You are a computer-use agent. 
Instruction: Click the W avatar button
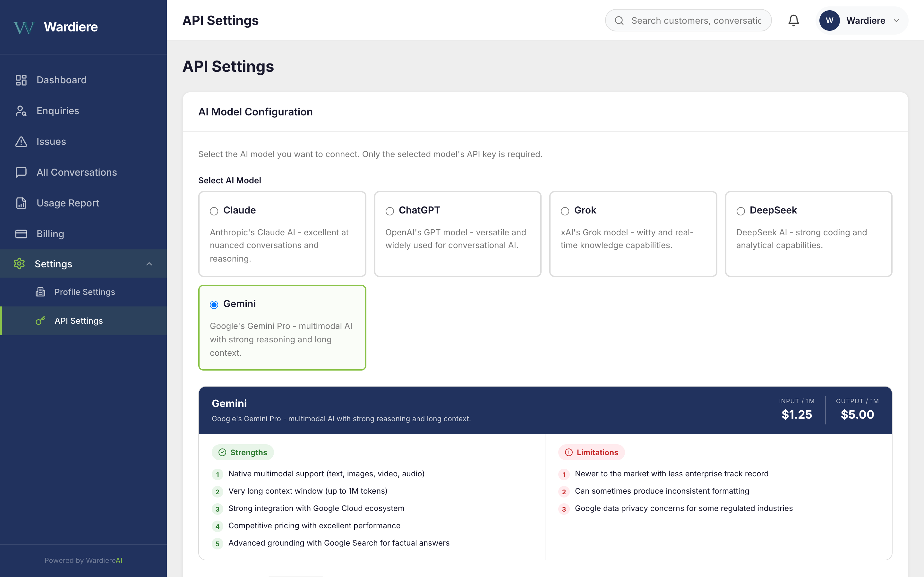[x=830, y=21]
